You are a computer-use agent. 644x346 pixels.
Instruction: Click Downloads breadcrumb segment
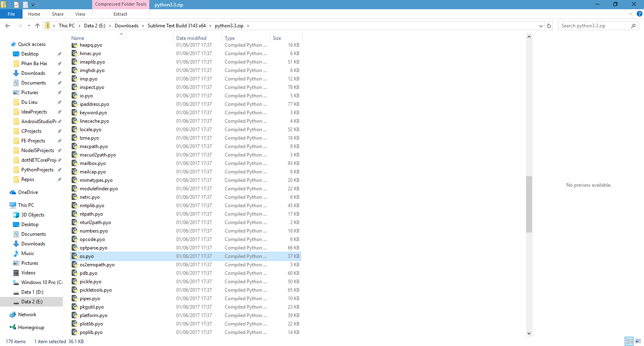point(126,26)
